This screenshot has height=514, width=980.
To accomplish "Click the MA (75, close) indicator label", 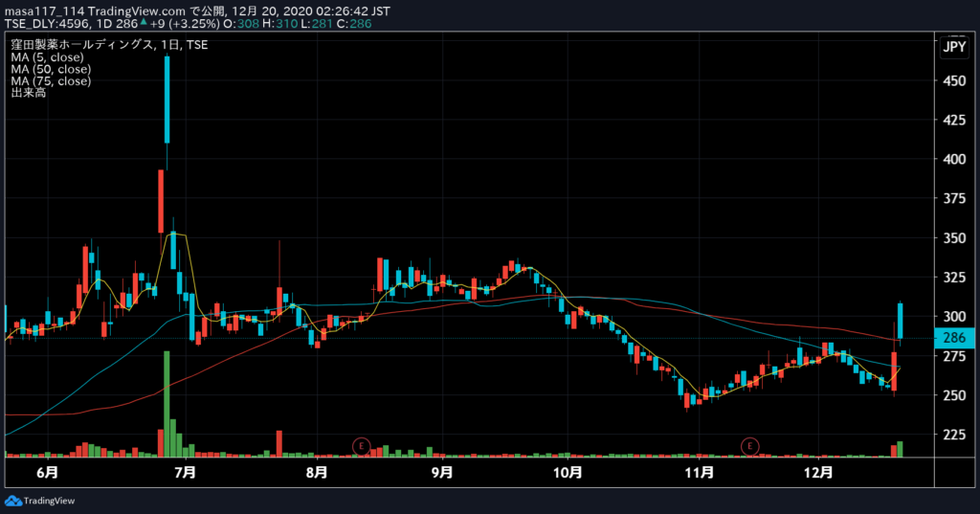I will pyautogui.click(x=51, y=80).
